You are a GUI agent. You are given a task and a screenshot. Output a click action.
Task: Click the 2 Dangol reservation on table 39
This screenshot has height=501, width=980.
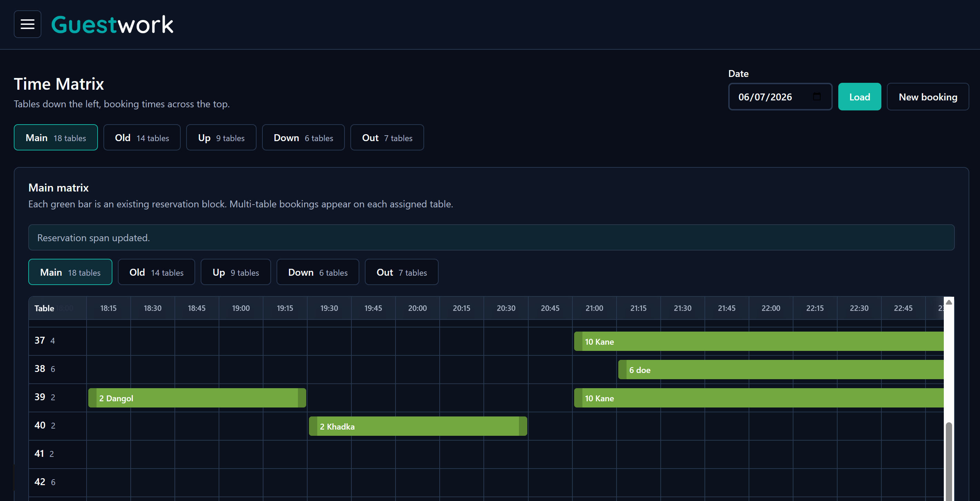(197, 397)
